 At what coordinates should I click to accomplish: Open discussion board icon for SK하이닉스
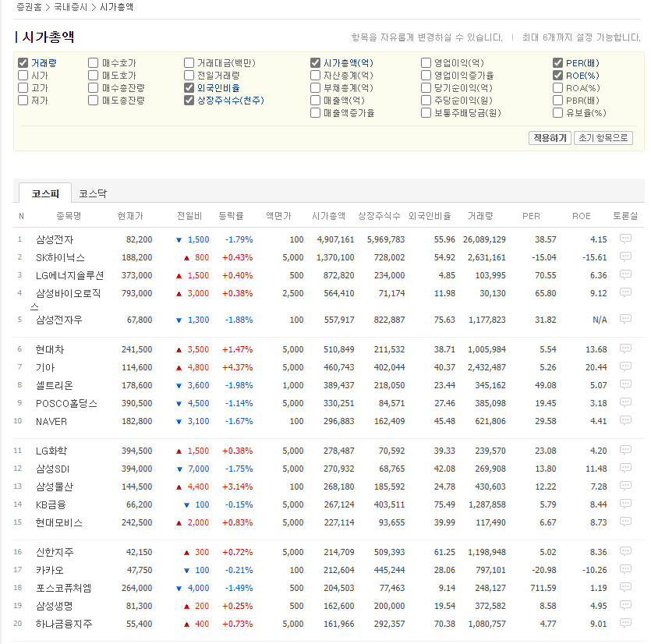[x=625, y=257]
